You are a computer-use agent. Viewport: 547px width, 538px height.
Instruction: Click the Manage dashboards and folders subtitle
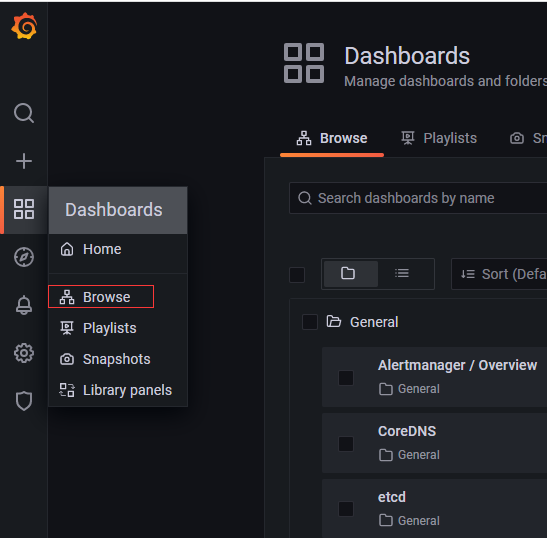(445, 81)
